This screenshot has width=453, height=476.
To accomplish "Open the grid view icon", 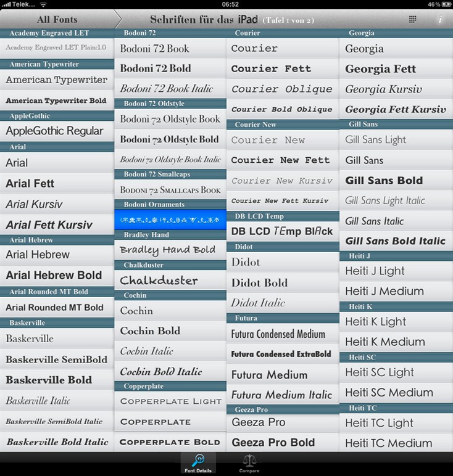I will coord(412,20).
